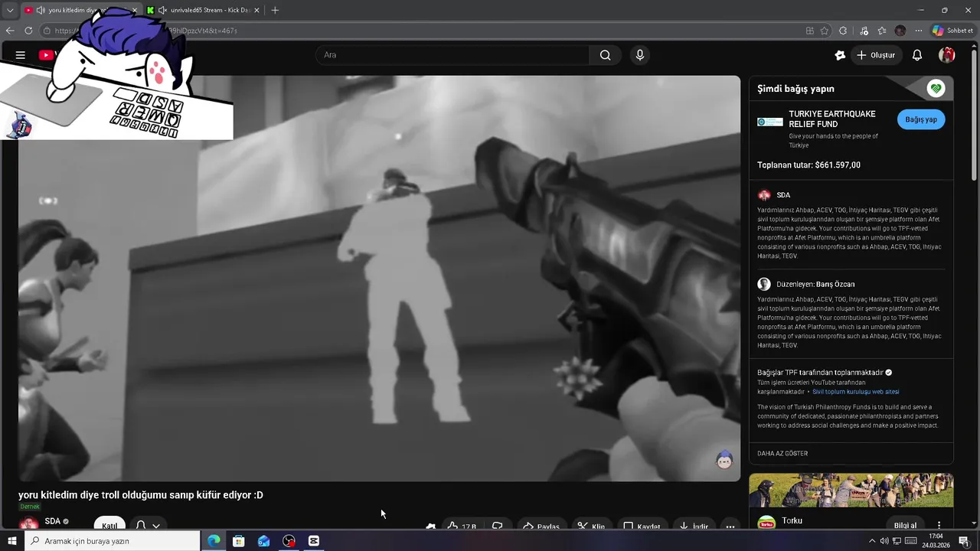Show hidden tray icons chevron

(x=871, y=541)
